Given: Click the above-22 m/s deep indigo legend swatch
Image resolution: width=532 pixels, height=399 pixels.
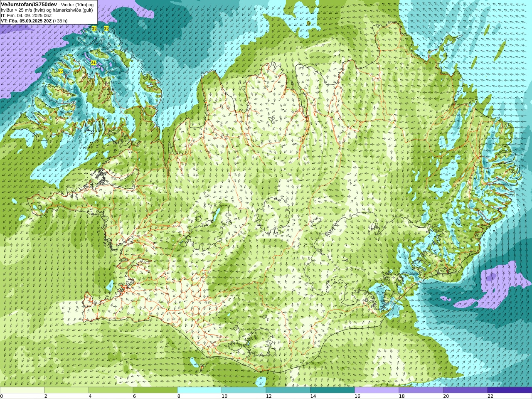Looking at the screenshot, I should (x=510, y=390).
